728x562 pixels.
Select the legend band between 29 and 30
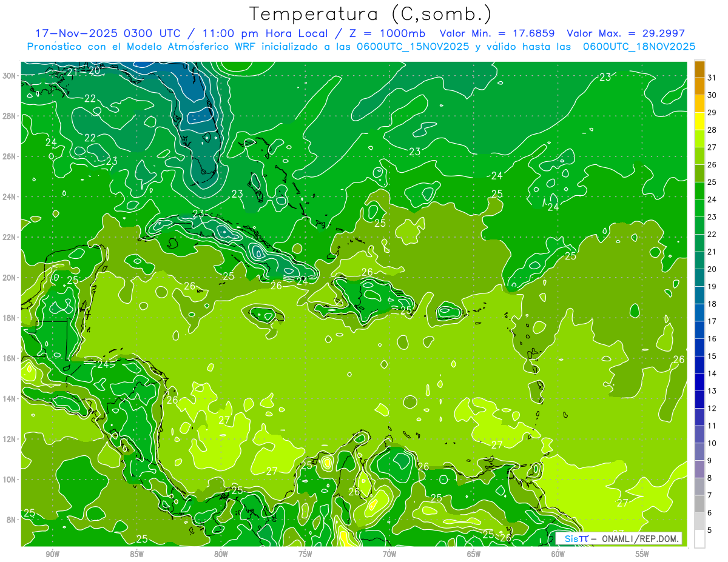(x=699, y=104)
